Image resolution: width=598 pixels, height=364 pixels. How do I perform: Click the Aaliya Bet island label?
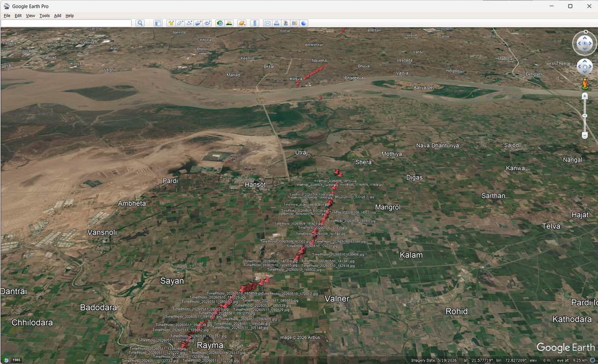coord(424,87)
